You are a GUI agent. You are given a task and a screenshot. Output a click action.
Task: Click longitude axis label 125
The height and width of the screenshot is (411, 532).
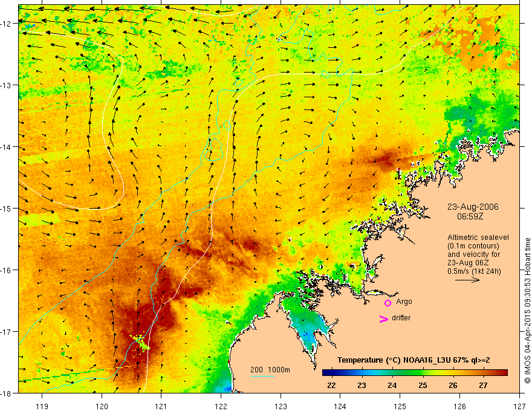pyautogui.click(x=400, y=406)
